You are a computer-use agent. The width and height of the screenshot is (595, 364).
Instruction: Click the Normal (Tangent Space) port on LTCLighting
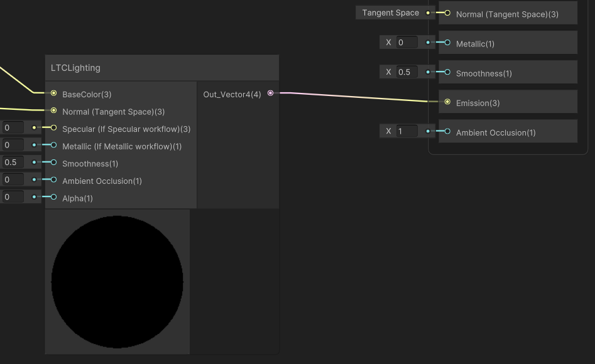[54, 111]
